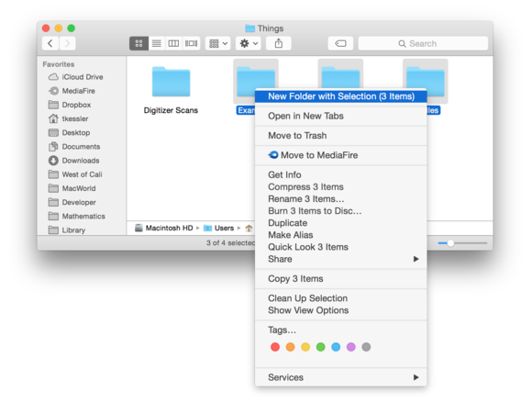Screen dimensions: 532x403
Task: Go back with the left chevron button
Action: (x=50, y=43)
